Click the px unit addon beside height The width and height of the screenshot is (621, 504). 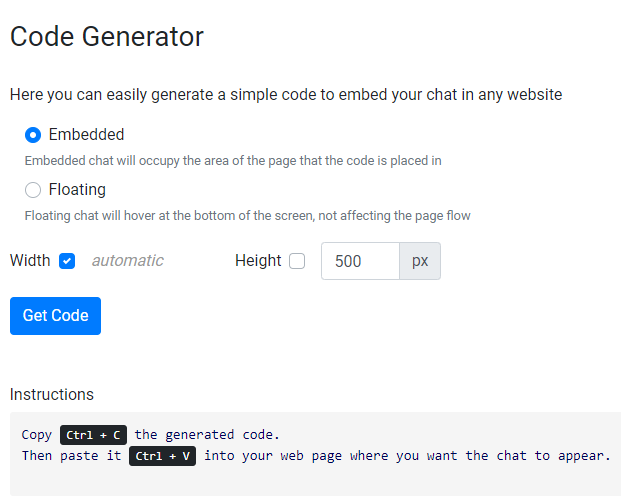[x=420, y=261]
